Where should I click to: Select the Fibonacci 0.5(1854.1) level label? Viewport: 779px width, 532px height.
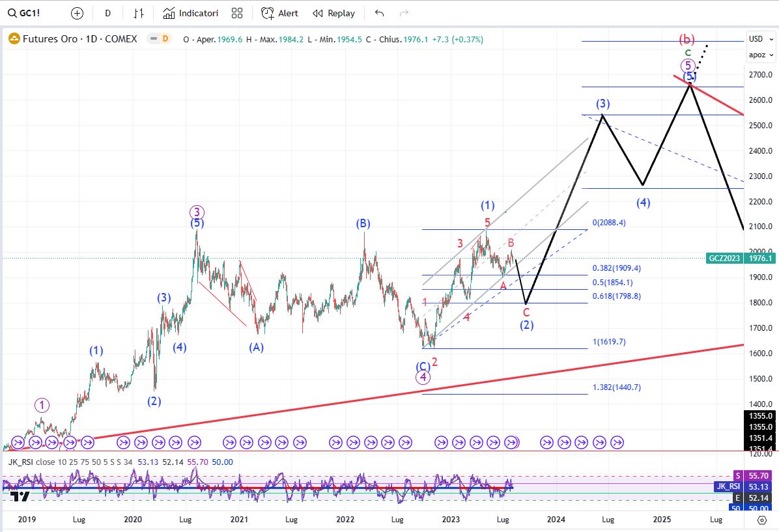tap(612, 283)
